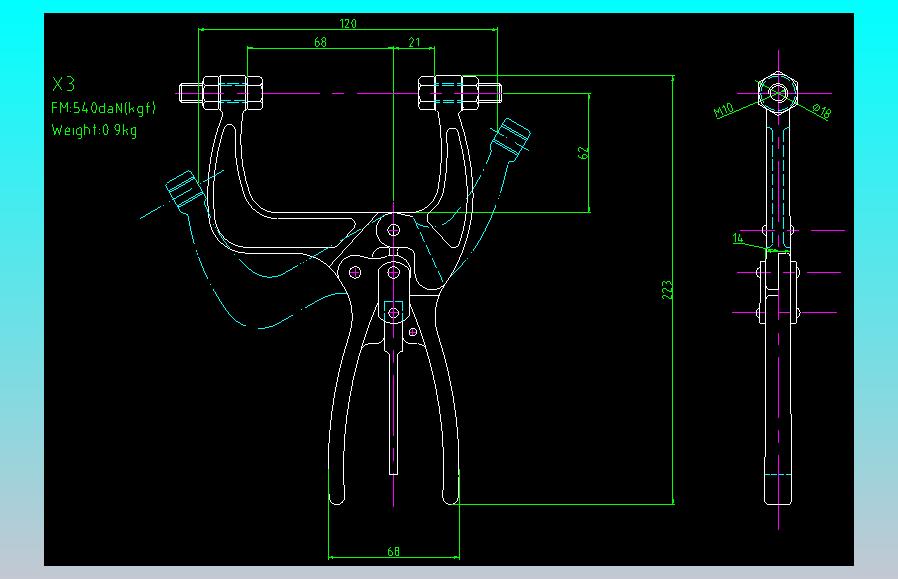Viewport: 898px width, 579px height.
Task: Select the '21' dimension value at top
Action: pos(414,42)
